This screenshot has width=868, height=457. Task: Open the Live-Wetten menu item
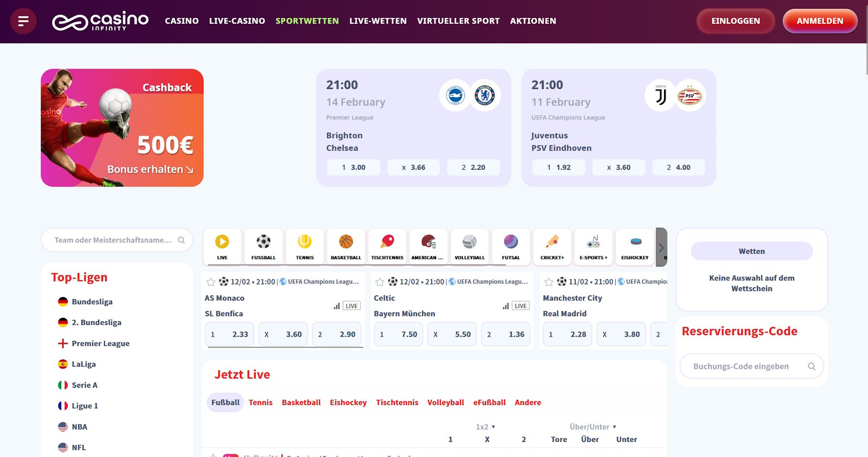pyautogui.click(x=378, y=21)
